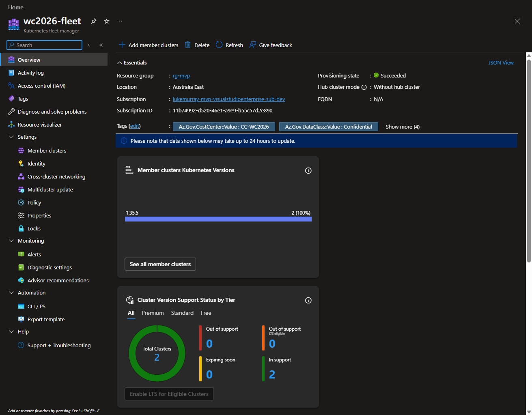Click Enable LTS for Eligible Clusters
This screenshot has width=532, height=415.
click(x=169, y=394)
